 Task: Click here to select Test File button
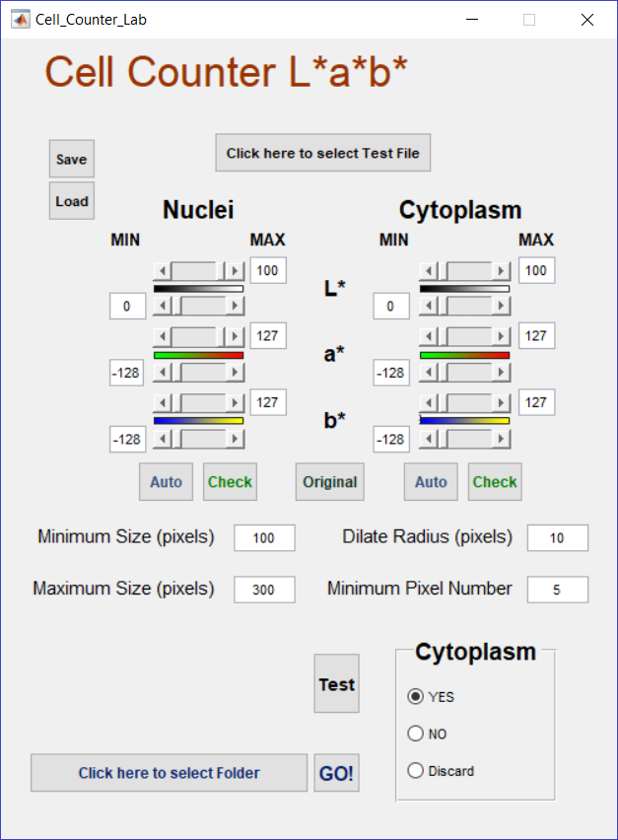coord(323,153)
